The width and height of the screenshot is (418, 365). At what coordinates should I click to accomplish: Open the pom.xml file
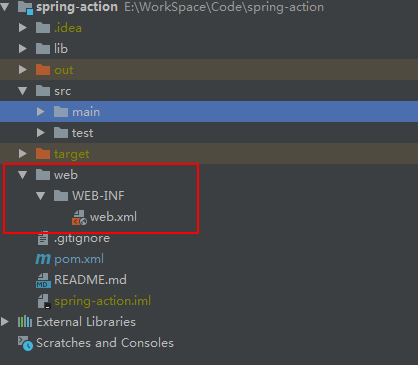pyautogui.click(x=79, y=259)
